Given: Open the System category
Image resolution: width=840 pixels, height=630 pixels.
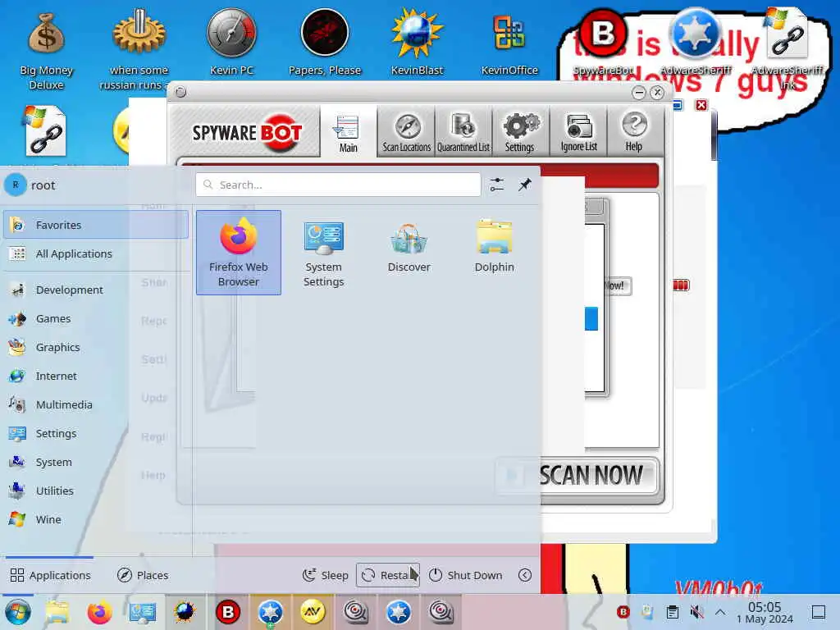Looking at the screenshot, I should (x=96, y=463).
